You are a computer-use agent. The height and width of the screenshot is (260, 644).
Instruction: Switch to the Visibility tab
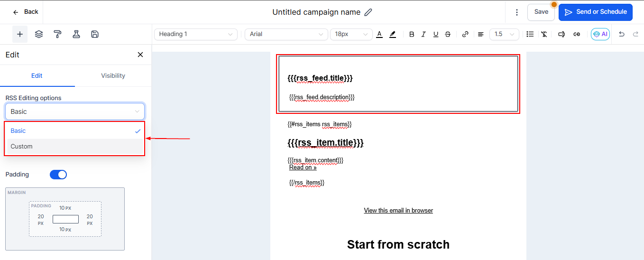coord(113,76)
